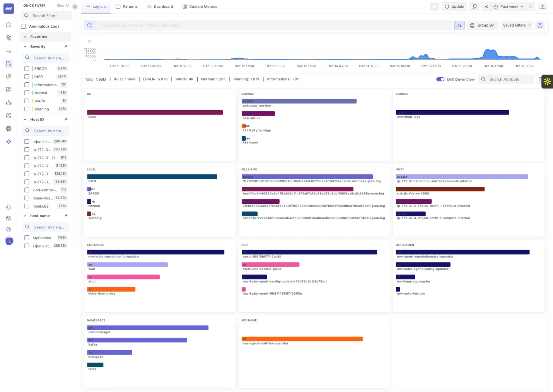The image size is (553, 392).
Task: Collapse the quick filter panel arrow
Action: click(x=75, y=7)
